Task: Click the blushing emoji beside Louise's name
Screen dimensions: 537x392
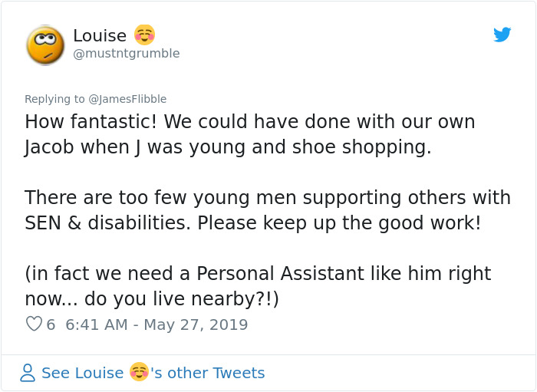Action: click(x=144, y=35)
